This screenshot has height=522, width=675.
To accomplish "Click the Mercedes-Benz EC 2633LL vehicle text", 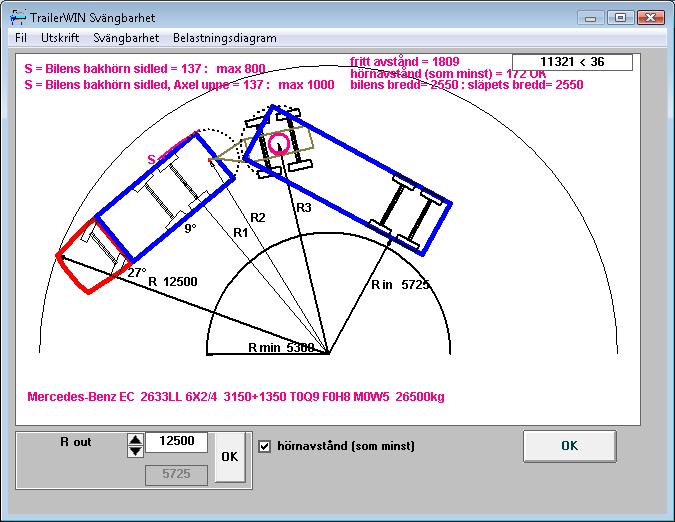I will pos(235,396).
